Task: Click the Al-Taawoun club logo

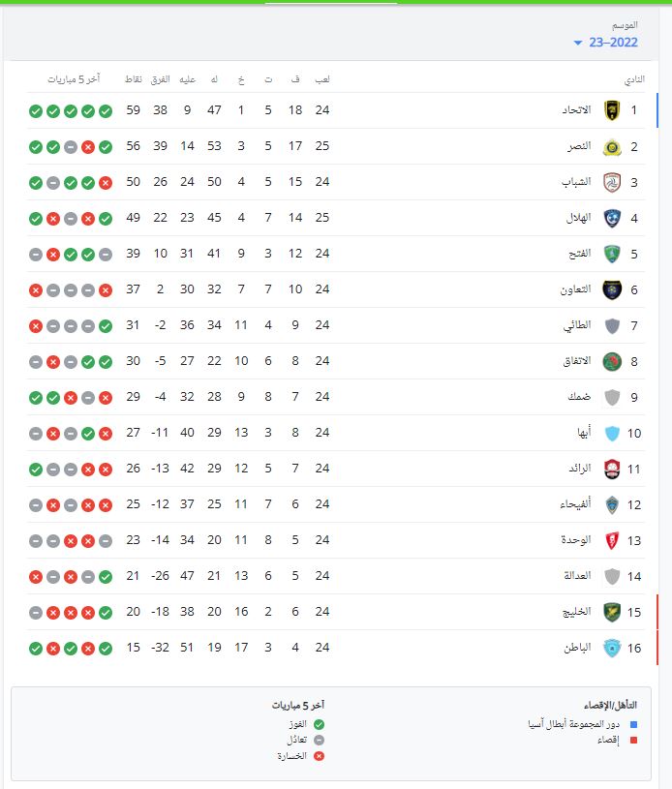Action: tap(611, 289)
